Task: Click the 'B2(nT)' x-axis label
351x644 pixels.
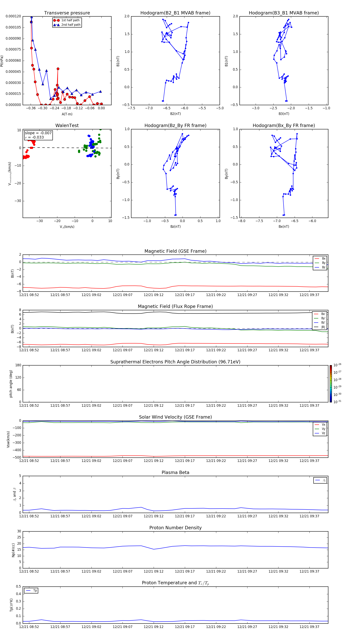Action: (175, 114)
